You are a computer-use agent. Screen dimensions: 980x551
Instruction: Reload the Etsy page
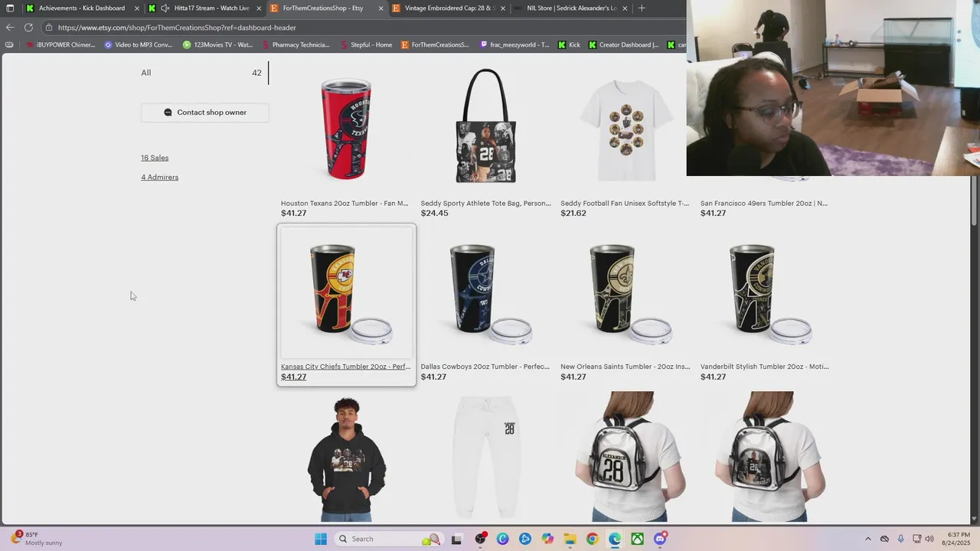28,28
